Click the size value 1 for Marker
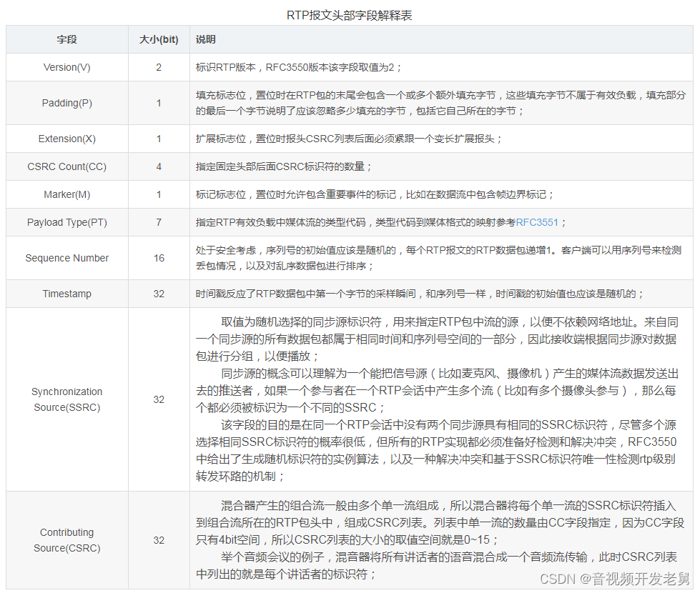The image size is (700, 593). [159, 194]
